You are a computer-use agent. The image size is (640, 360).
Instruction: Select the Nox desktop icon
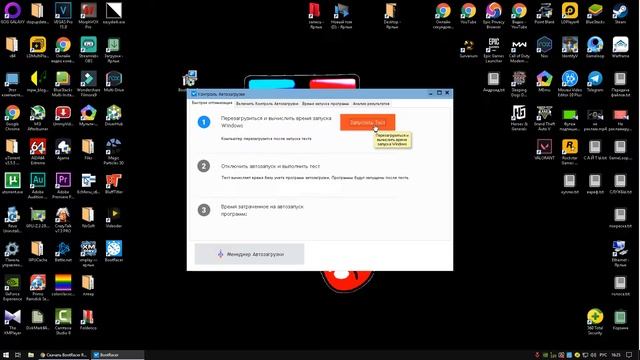[x=544, y=47]
